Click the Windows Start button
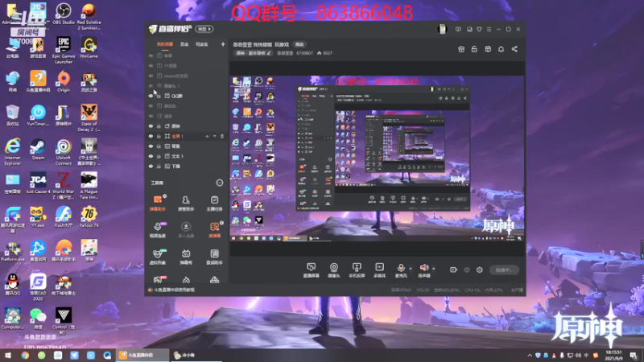This screenshot has width=644, height=362. (8, 356)
